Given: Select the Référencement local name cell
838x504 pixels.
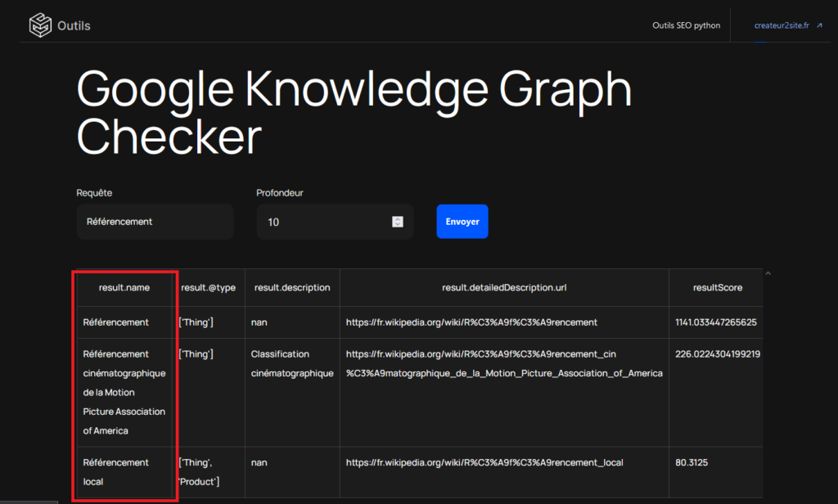Looking at the screenshot, I should coord(124,472).
